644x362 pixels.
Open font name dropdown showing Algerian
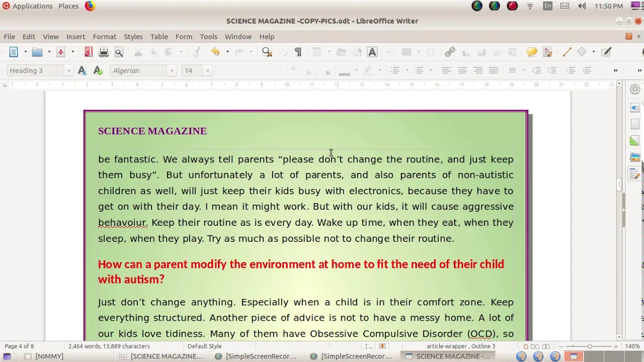tap(172, 71)
